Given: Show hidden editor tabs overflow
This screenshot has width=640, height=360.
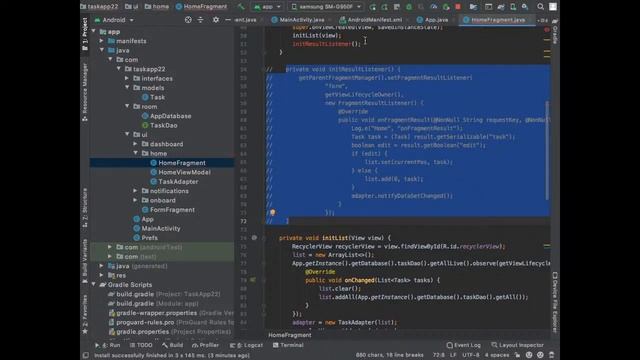Looking at the screenshot, I should tap(543, 20).
